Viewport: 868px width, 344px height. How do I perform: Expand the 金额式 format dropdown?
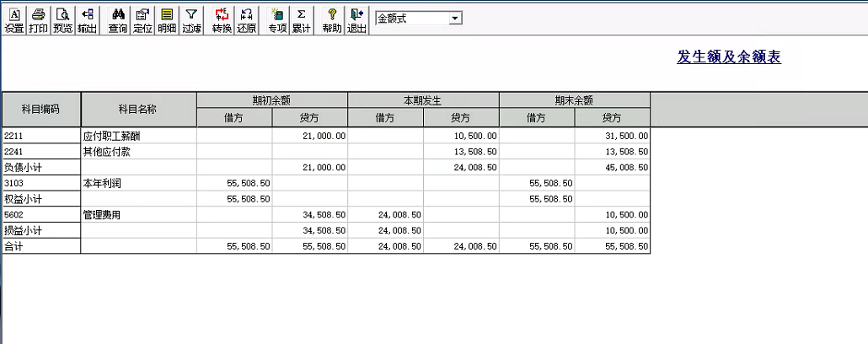click(x=456, y=19)
